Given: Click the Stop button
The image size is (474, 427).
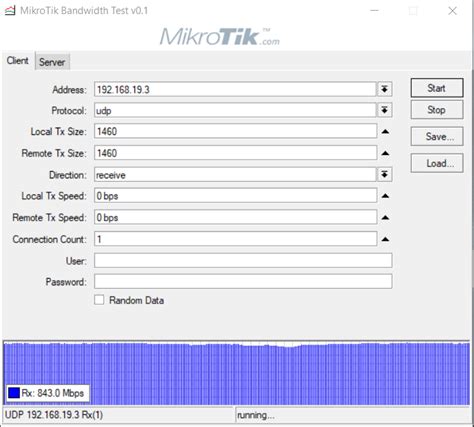Looking at the screenshot, I should point(437,110).
